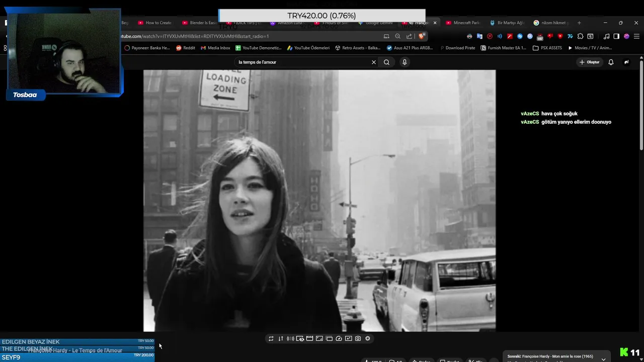Click the 7TV extension icon
Viewport: 644px width, 362px height.
pyautogui.click(x=570, y=36)
